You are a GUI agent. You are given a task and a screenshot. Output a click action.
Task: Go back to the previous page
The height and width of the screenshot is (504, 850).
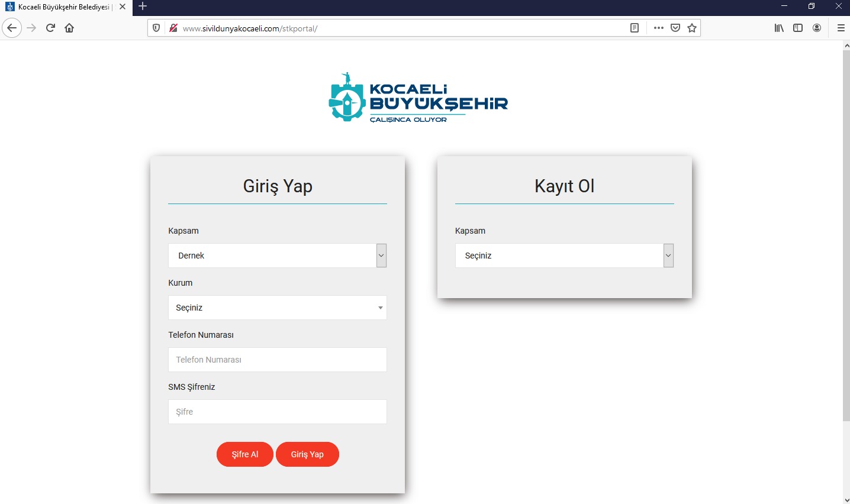coord(12,28)
